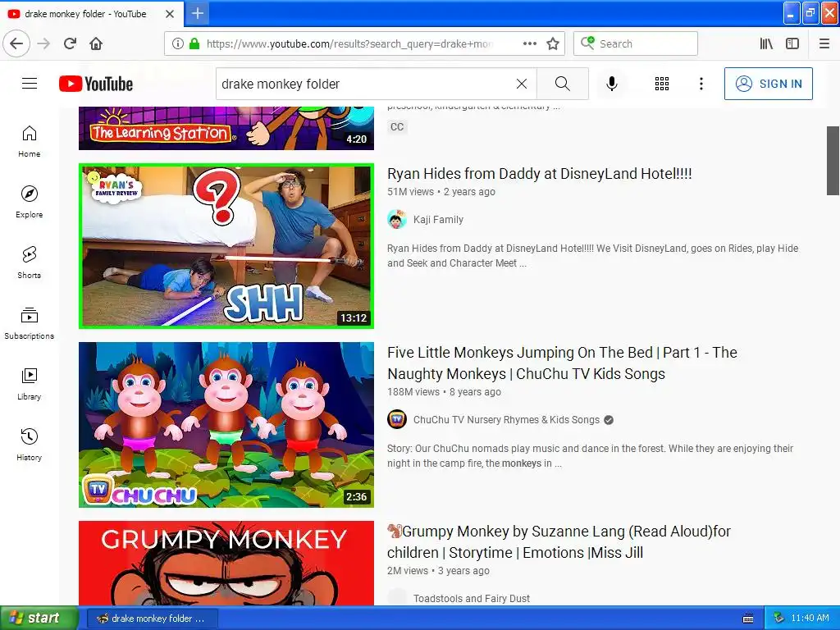Visit ChuChu TV Nursery Rhymes & Kids Songs channel
The width and height of the screenshot is (840, 630).
[x=506, y=420]
